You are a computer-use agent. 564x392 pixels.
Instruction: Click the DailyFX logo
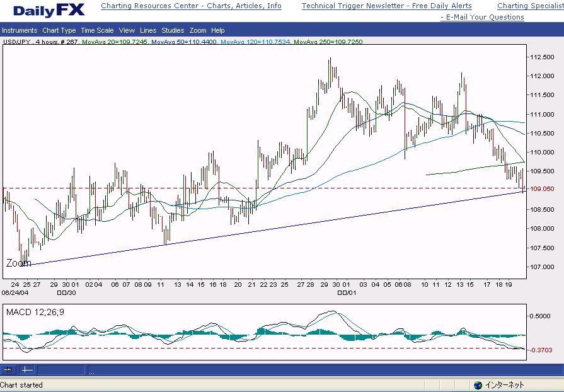(x=49, y=10)
